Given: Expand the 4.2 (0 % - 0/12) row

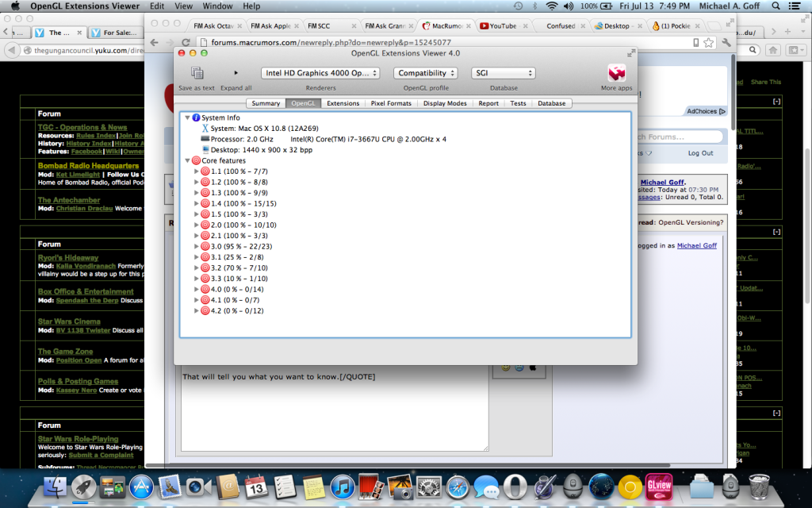Looking at the screenshot, I should click(x=197, y=310).
